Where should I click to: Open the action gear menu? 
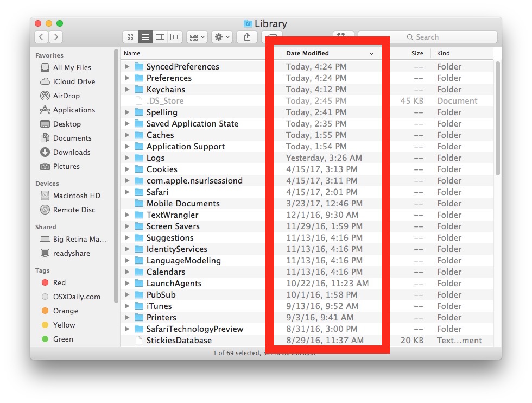pos(223,36)
